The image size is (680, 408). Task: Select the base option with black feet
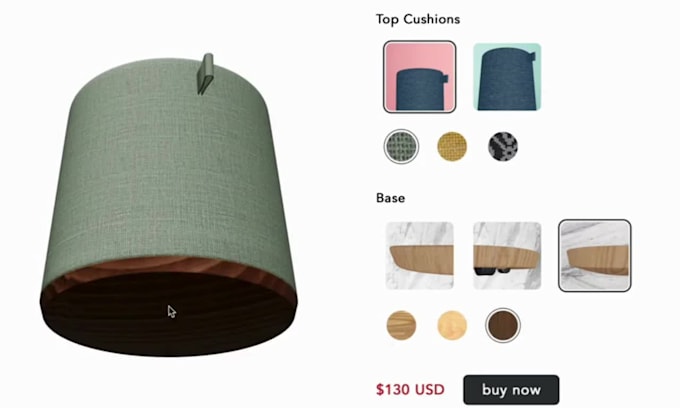(507, 255)
